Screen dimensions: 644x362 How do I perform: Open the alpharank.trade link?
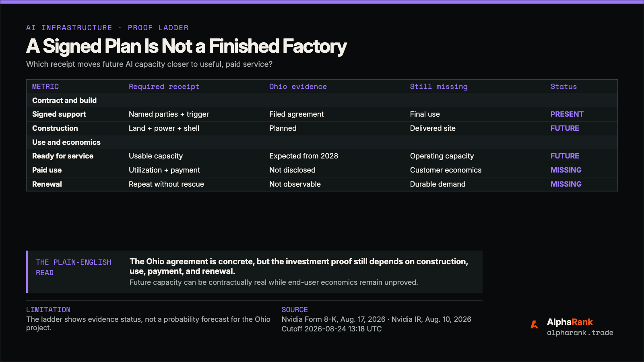click(580, 333)
